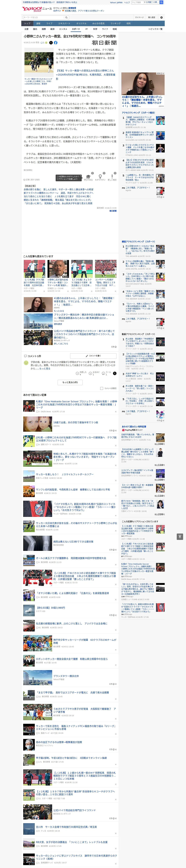Share the comment using X icon
This screenshot has width=186, height=868.
(x=114, y=373)
